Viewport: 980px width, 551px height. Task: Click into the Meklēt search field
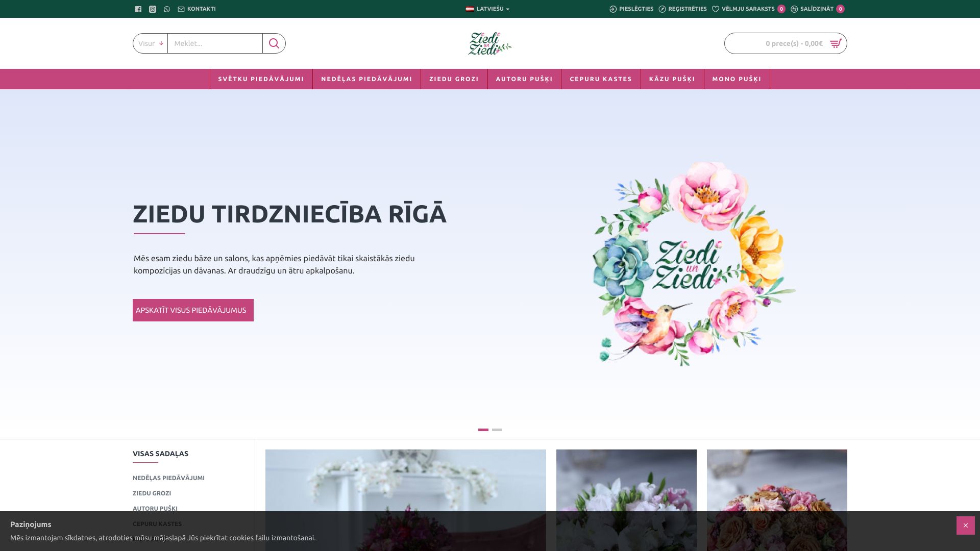coord(215,43)
